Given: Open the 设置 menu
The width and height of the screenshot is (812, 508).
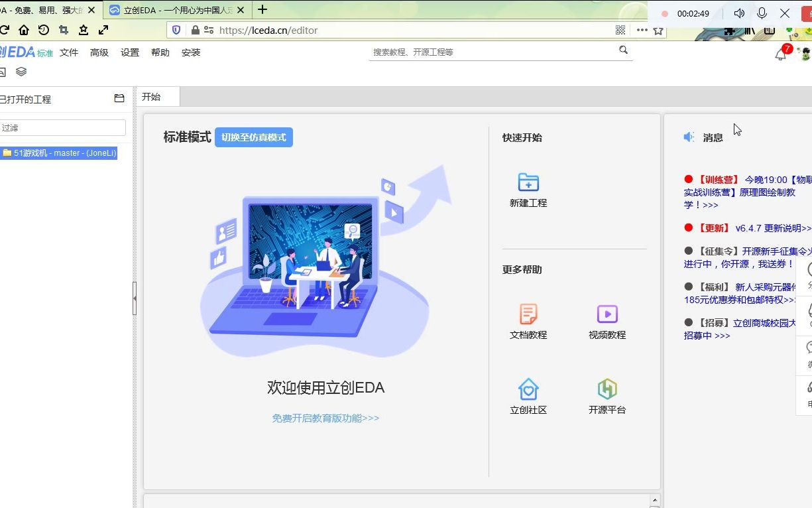Looking at the screenshot, I should [x=129, y=52].
